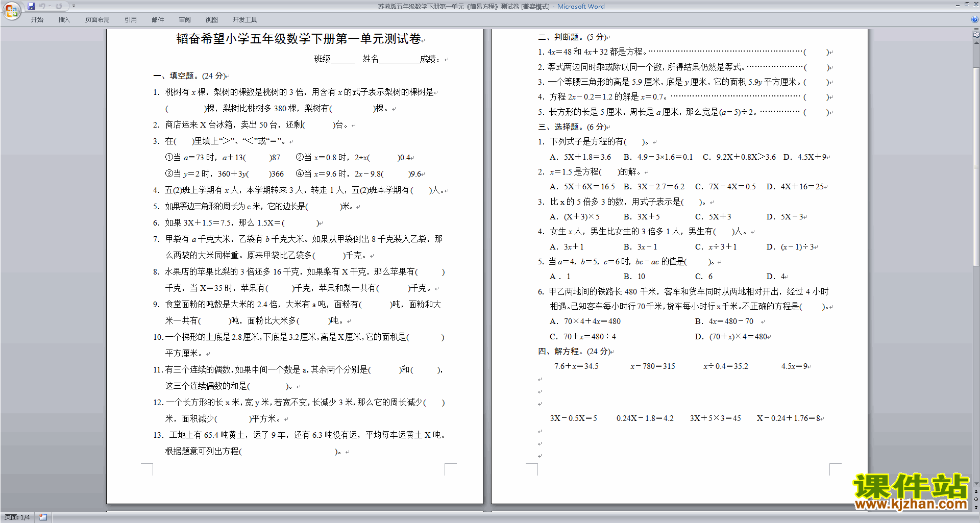Save the document with the floppy disk icon

[31, 6]
